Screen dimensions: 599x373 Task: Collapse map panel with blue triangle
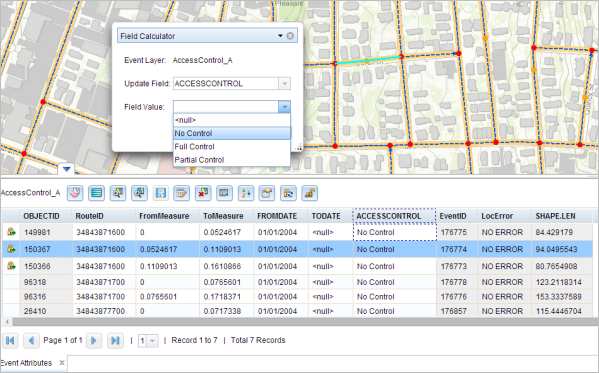(66, 169)
